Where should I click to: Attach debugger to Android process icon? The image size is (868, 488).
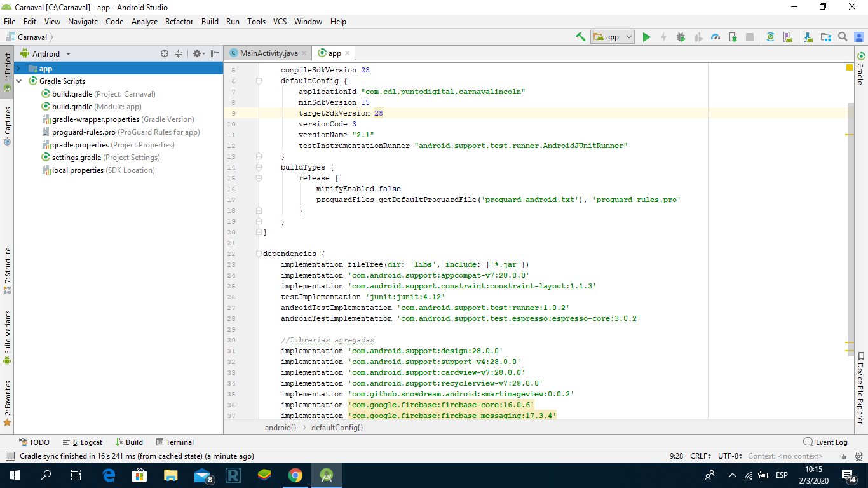click(x=733, y=37)
